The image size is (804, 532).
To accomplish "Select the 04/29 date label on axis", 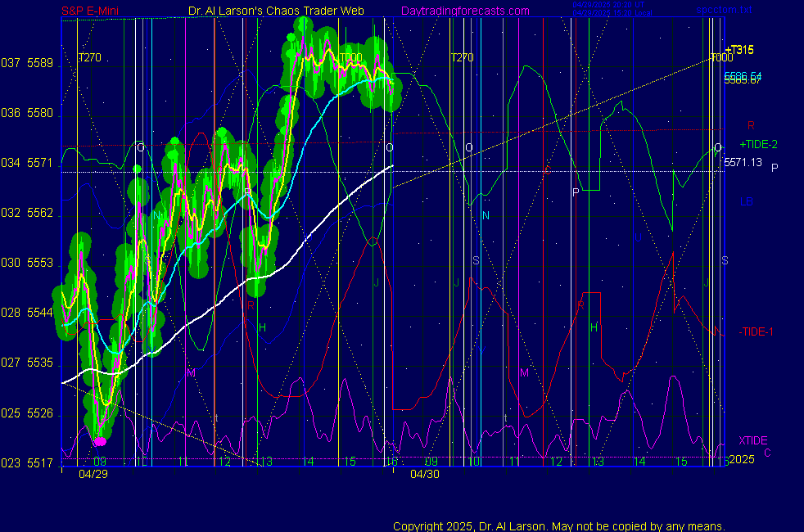I will [93, 473].
